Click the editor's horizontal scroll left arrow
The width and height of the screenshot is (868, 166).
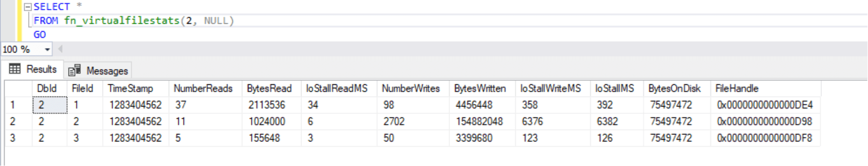(x=60, y=49)
